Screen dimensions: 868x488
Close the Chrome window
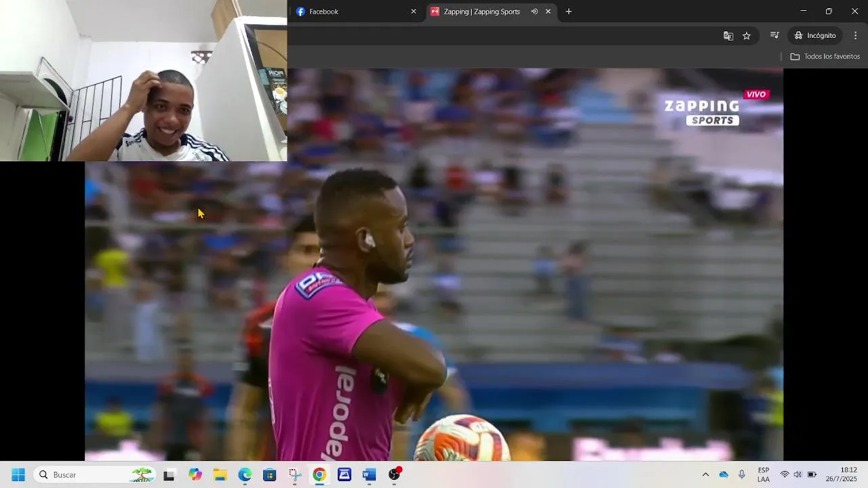pyautogui.click(x=854, y=12)
